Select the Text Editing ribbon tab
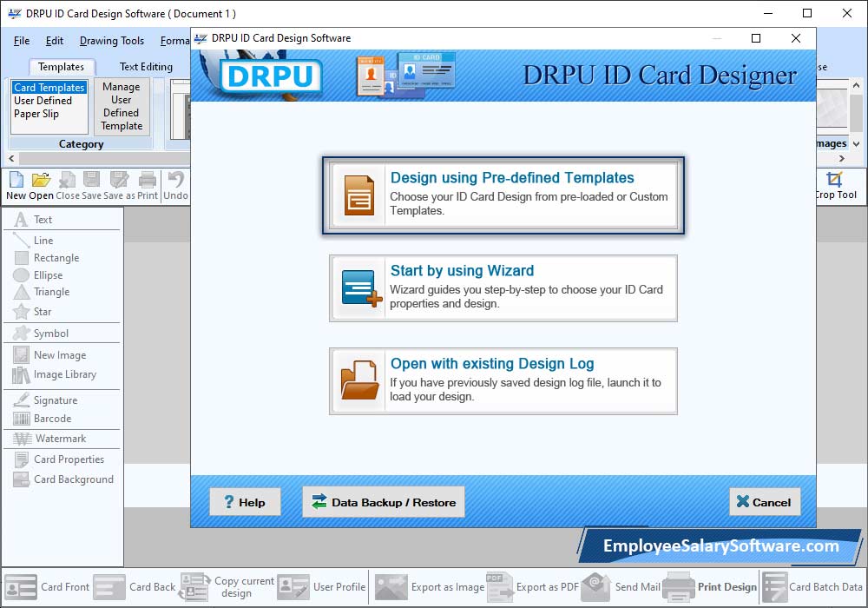This screenshot has width=868, height=608. click(146, 67)
